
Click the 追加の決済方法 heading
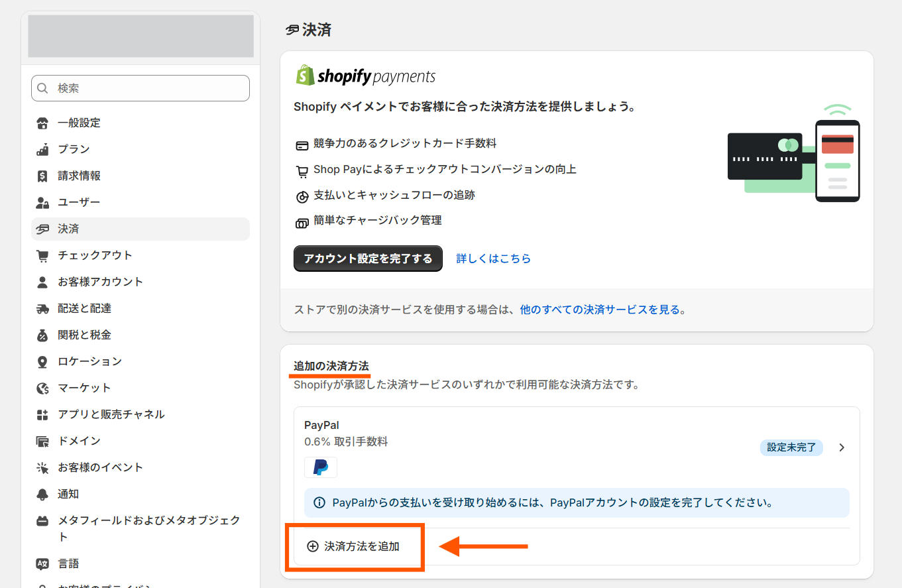coord(331,366)
